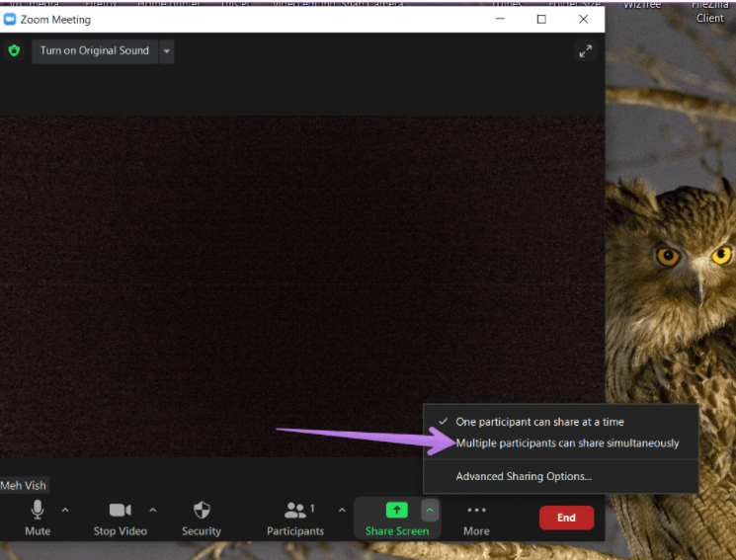Minimize the Zoom Meeting window
Screen dimensions: 736x560
tap(500, 19)
